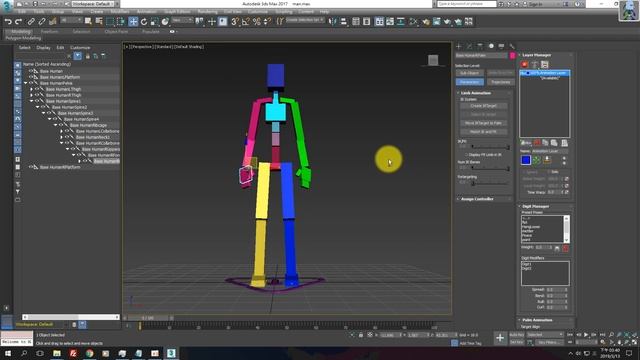Click the Play animation button
The image size is (640, 360).
[586, 335]
